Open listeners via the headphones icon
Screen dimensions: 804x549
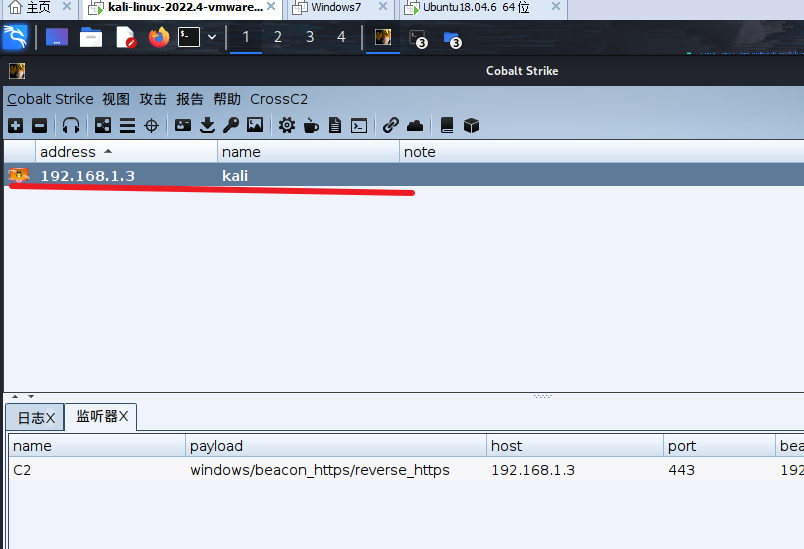[x=71, y=126]
